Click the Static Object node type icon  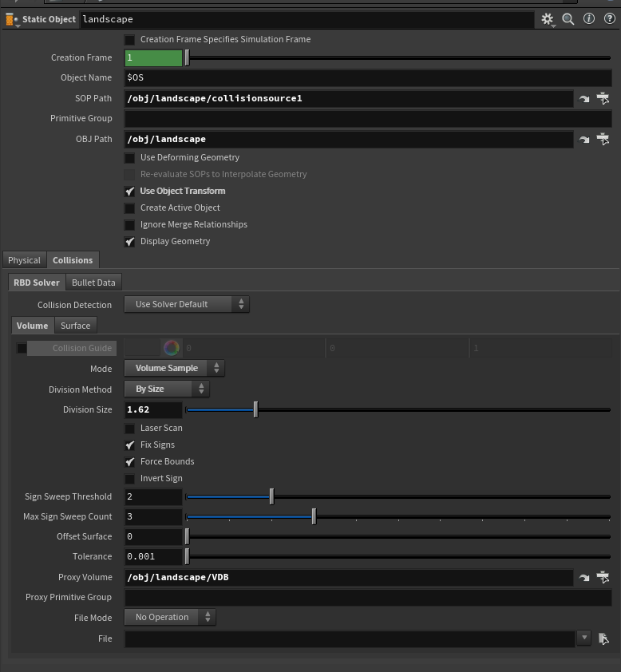(x=11, y=19)
